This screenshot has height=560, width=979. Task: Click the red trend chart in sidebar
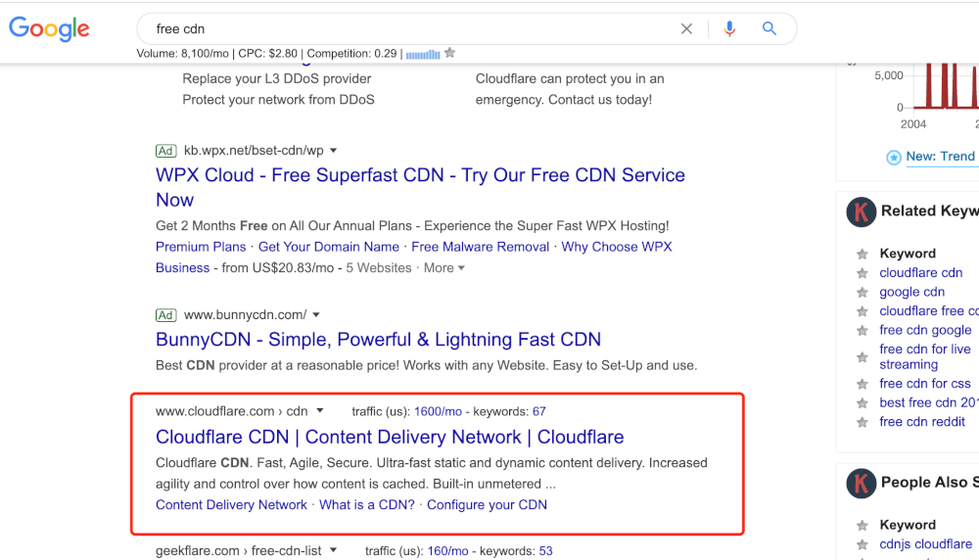(x=946, y=85)
